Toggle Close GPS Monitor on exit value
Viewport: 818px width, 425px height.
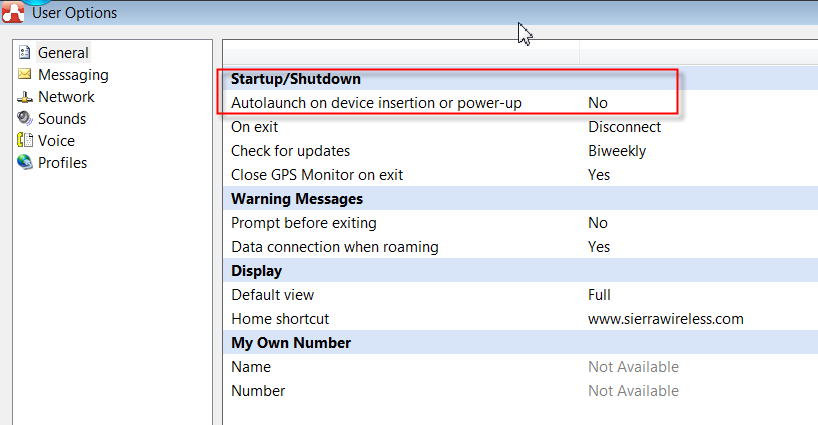click(599, 175)
